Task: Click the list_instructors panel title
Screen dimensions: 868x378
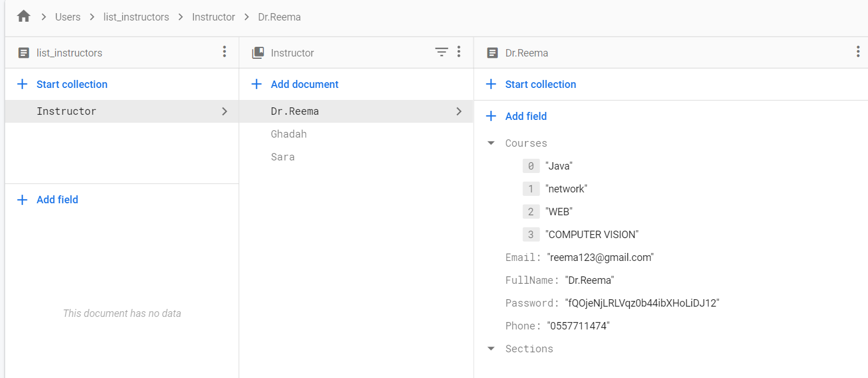Action: pyautogui.click(x=69, y=53)
